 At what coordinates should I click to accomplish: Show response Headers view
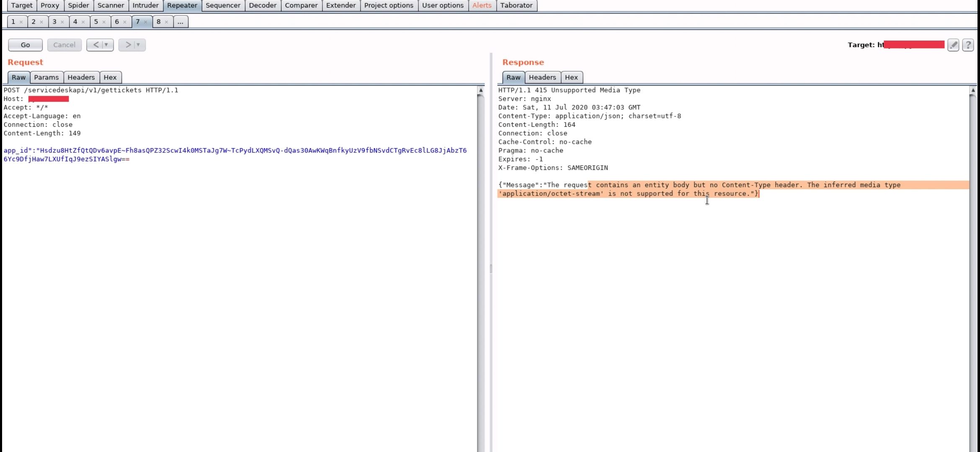coord(542,77)
